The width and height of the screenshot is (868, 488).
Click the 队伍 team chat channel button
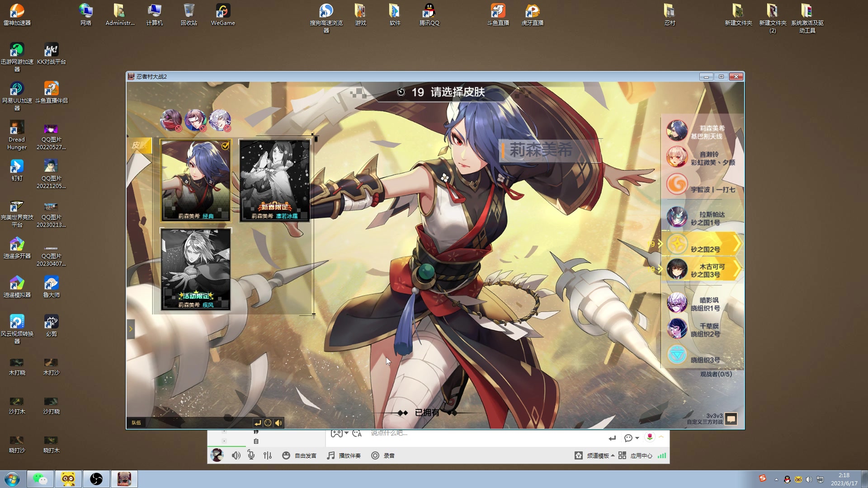click(136, 423)
